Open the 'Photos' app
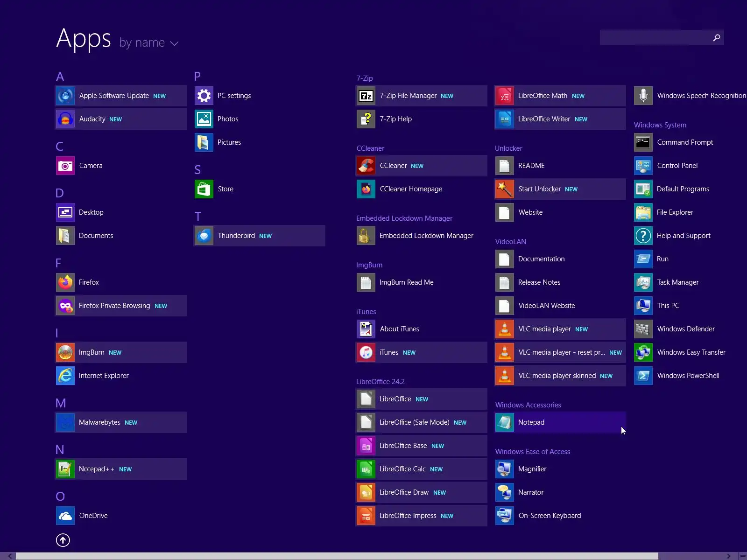This screenshot has width=747, height=560. tap(260, 119)
